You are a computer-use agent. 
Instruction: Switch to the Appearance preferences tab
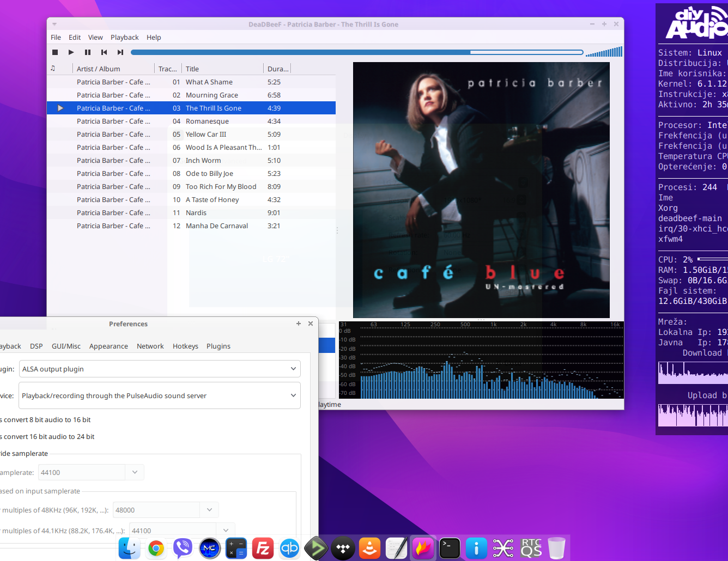click(108, 346)
